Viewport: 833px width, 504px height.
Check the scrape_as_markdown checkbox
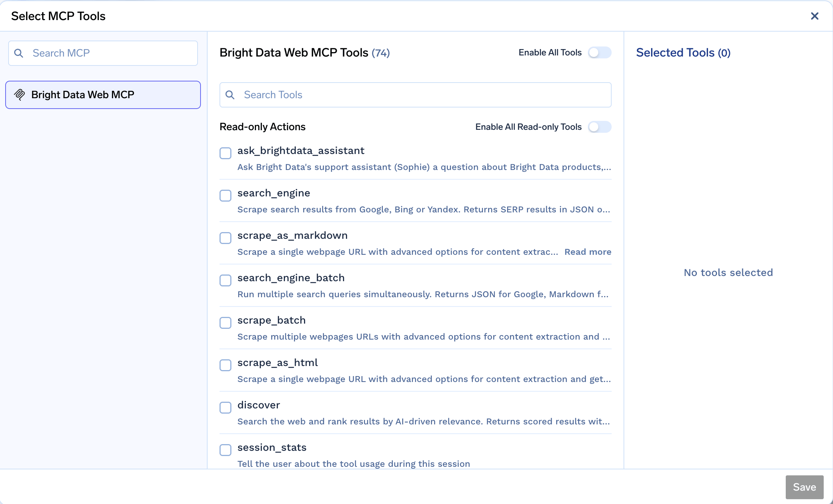225,238
